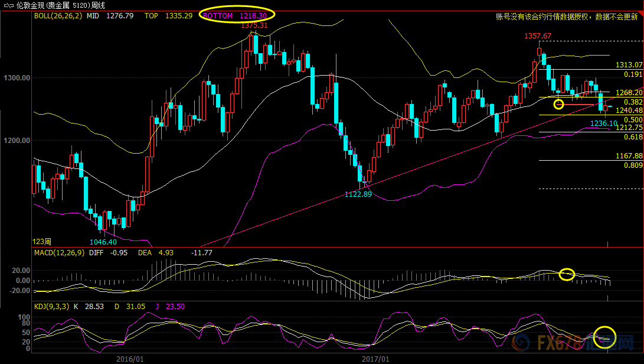Click the link icon beside the chart title
The width and height of the screenshot is (644, 364).
pyautogui.click(x=8, y=5)
